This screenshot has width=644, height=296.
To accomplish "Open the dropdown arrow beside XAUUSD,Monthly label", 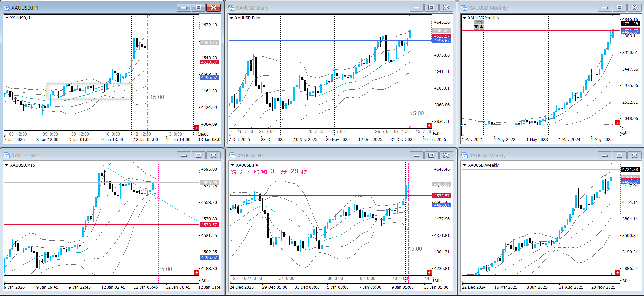I will tap(465, 18).
